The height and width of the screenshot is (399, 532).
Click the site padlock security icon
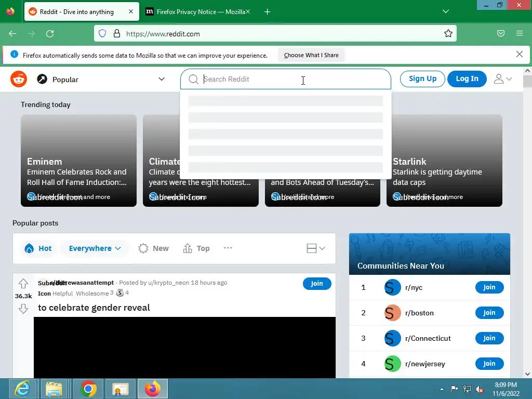[117, 33]
